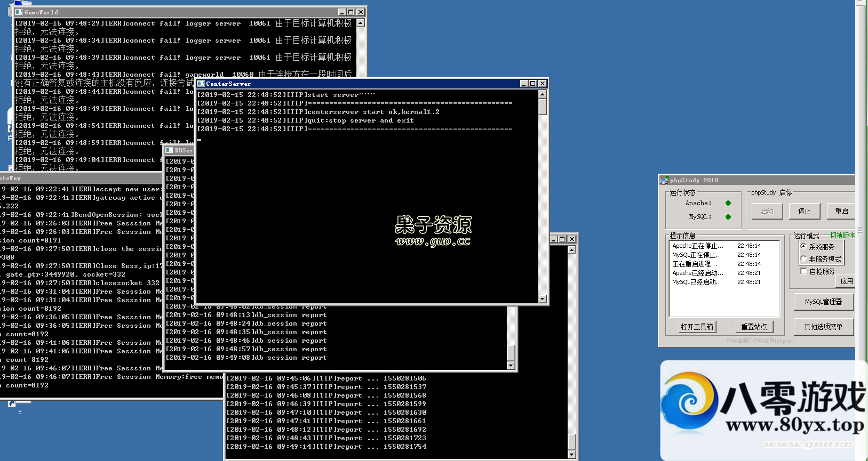
Task: Click the 重置站点 button
Action: [754, 327]
